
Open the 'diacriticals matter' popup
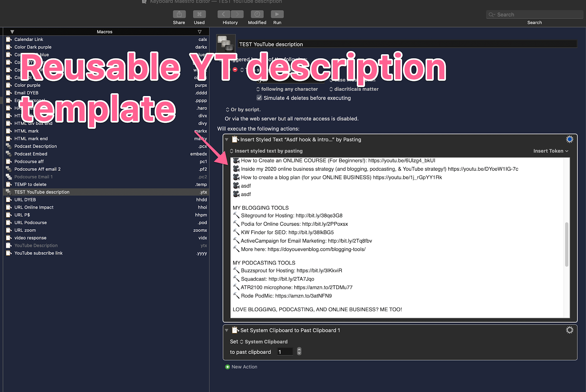(x=354, y=89)
